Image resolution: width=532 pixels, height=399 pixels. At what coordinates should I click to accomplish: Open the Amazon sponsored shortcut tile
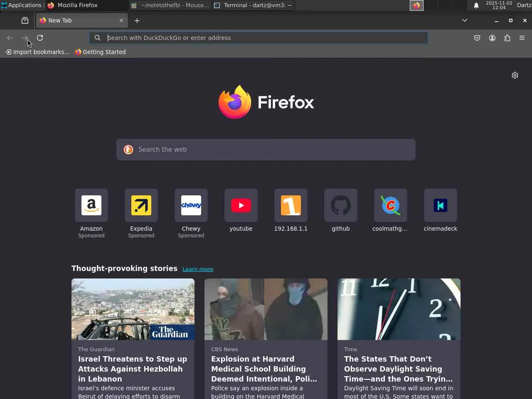click(x=91, y=205)
